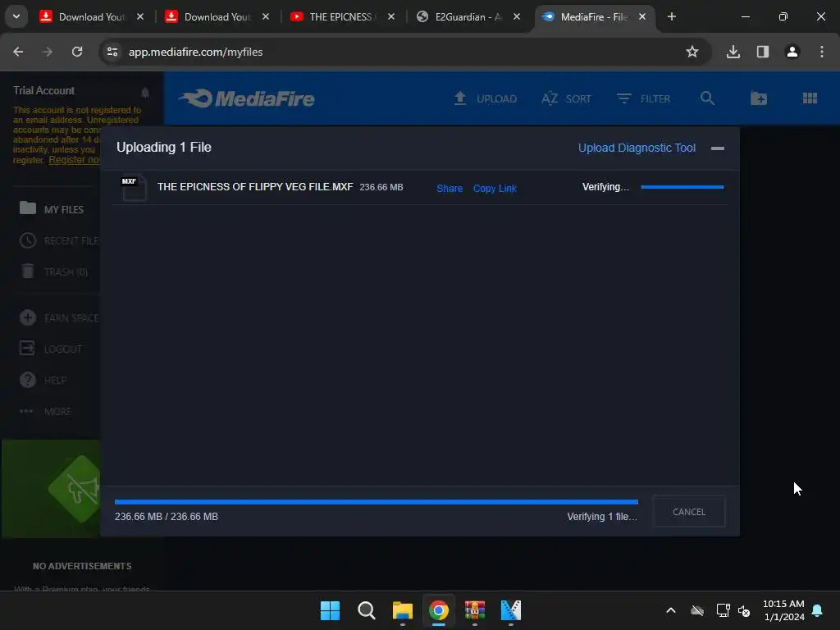Click Share for the MXF file
This screenshot has width=840, height=630.
[450, 188]
